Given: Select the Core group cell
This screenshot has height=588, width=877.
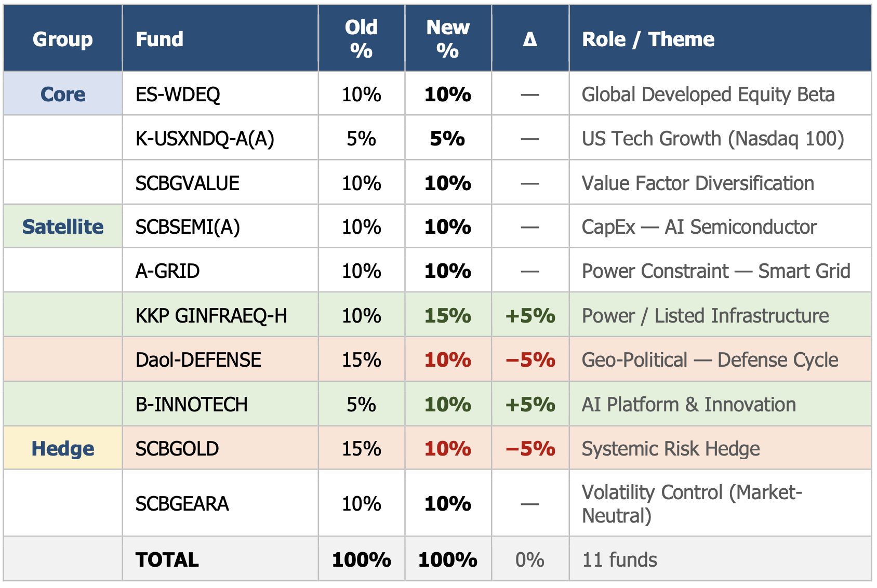Looking at the screenshot, I should click(x=63, y=94).
